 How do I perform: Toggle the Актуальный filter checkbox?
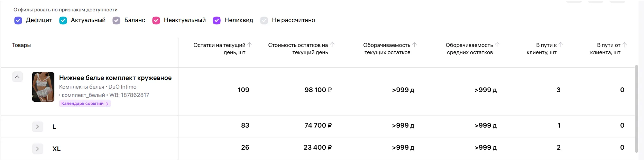point(63,20)
